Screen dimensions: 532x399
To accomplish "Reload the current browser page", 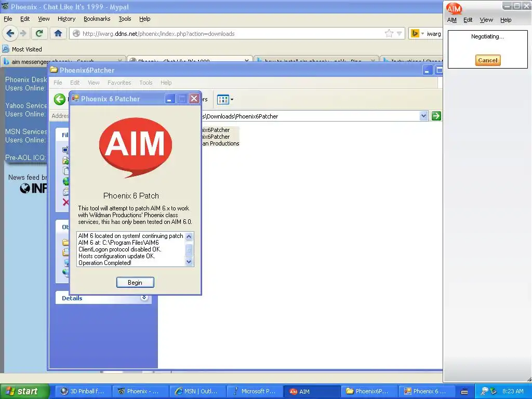I will pyautogui.click(x=39, y=33).
